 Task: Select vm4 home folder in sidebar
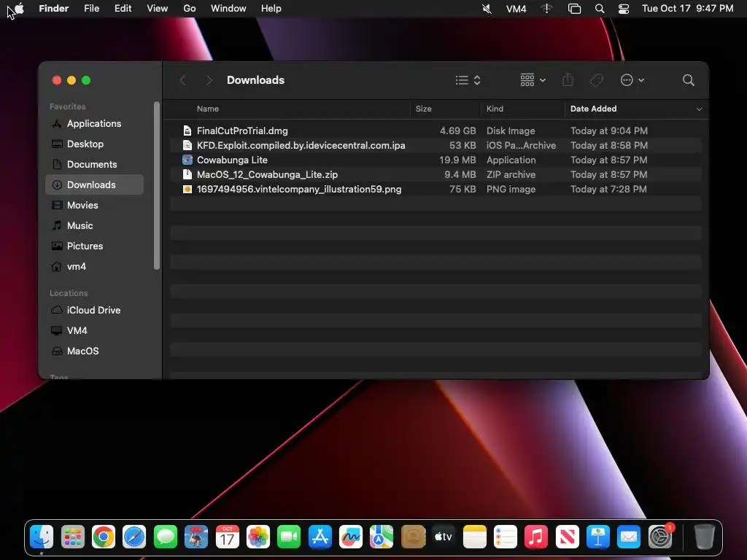point(94,267)
